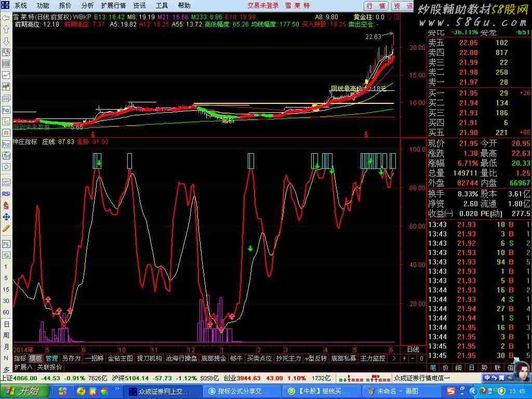Viewport: 532px width, 399px height.
Task: Click the wave-lines icon above RSI
Action: pos(6,182)
